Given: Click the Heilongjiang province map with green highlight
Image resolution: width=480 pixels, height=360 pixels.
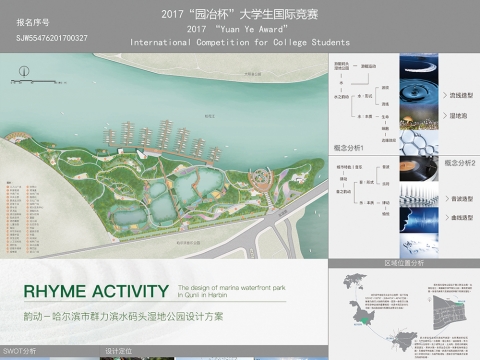Looking at the screenshot, I should tap(362, 313).
